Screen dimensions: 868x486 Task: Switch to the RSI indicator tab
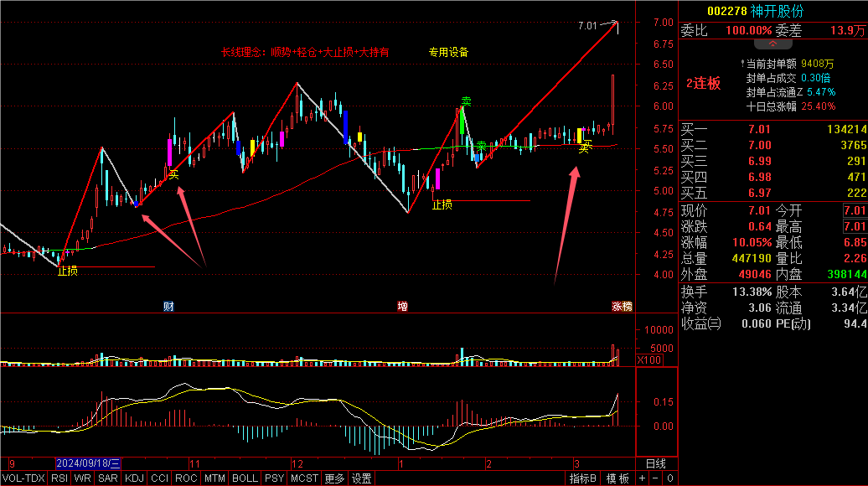point(59,478)
